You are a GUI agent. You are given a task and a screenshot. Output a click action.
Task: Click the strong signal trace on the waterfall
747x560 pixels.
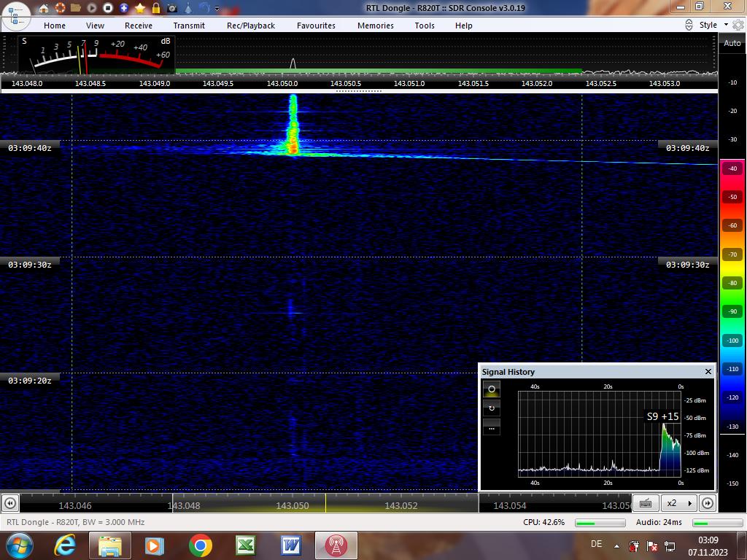[293, 125]
